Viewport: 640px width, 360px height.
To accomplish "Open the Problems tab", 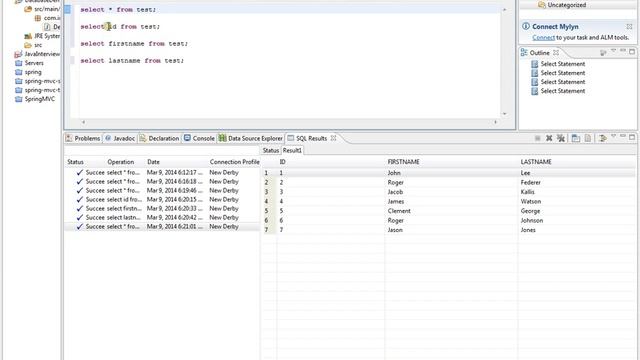I will (83, 138).
